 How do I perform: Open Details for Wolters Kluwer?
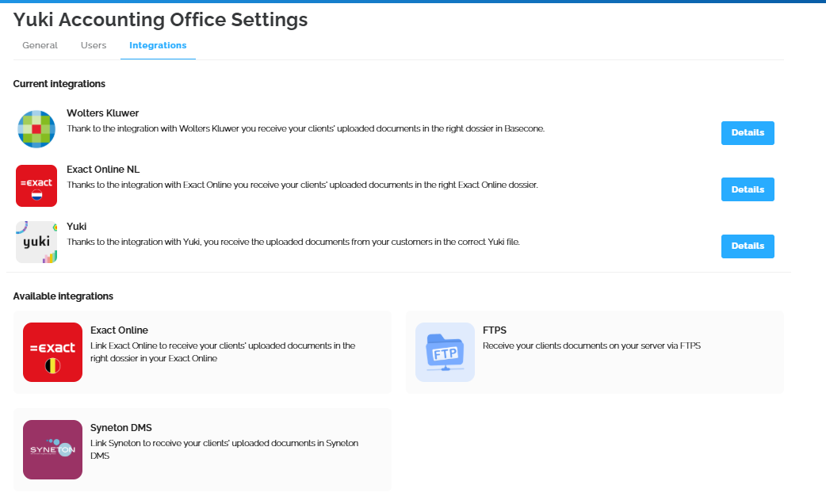point(748,132)
